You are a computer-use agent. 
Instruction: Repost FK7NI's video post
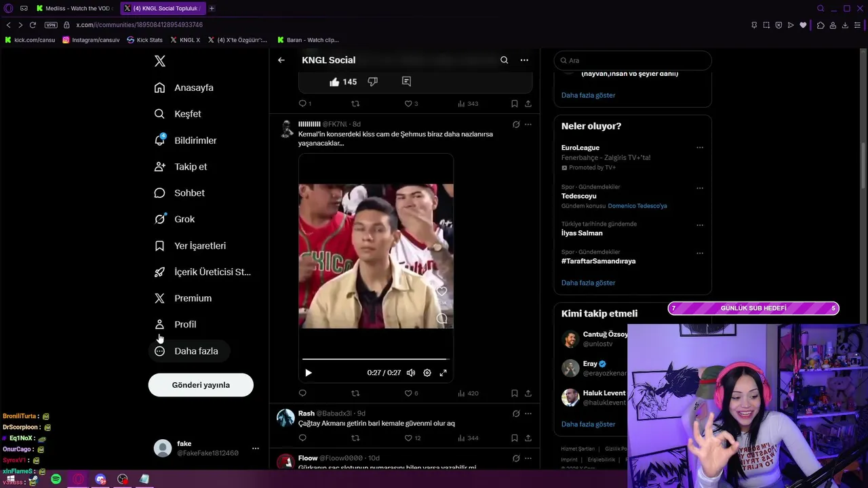[x=355, y=393]
